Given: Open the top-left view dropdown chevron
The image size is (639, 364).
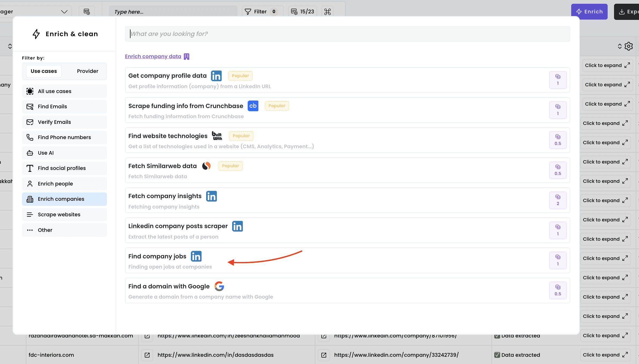Looking at the screenshot, I should tap(64, 12).
